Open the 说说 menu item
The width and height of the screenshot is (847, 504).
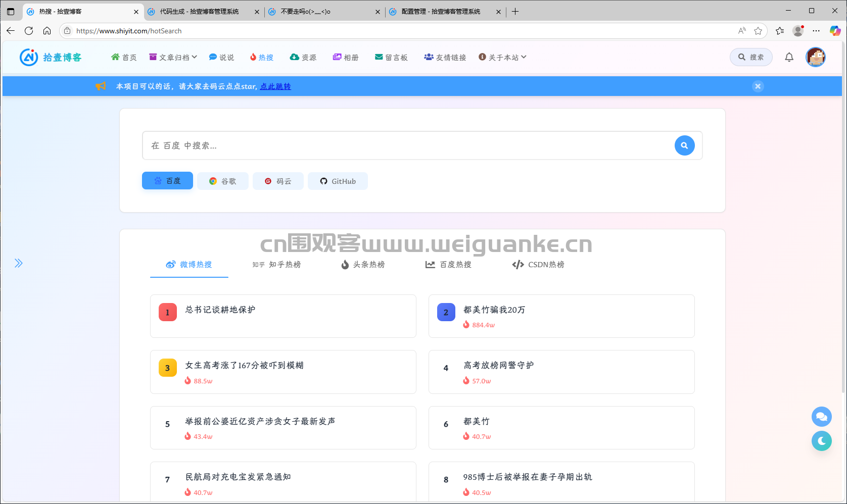(x=221, y=58)
